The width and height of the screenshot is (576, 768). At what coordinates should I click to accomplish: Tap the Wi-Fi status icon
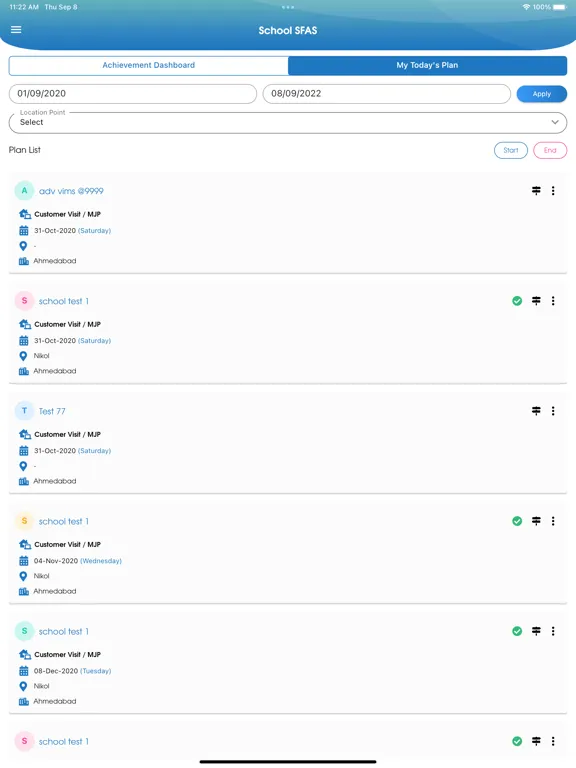click(526, 7)
